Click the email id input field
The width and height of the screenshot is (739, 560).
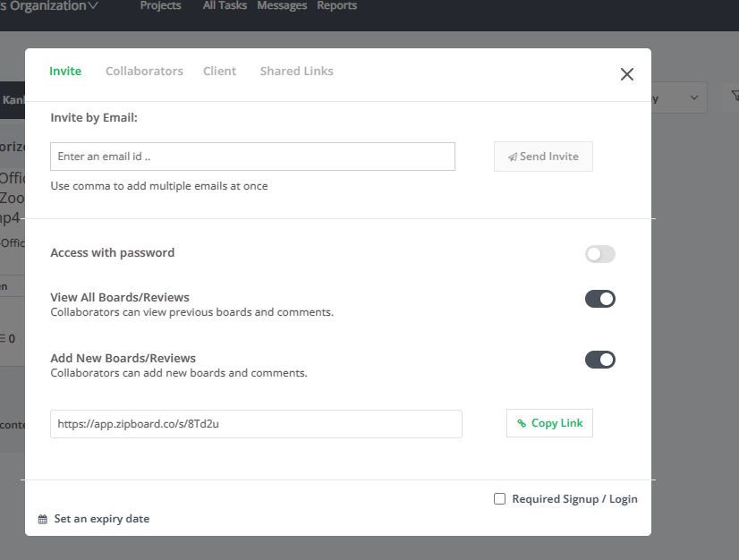click(252, 157)
